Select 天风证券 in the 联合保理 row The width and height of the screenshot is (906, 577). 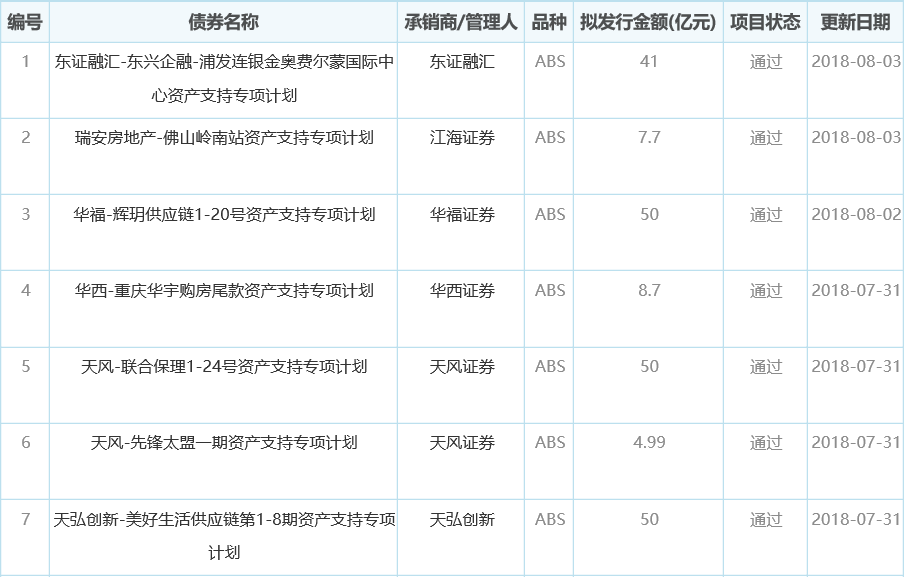coord(462,367)
